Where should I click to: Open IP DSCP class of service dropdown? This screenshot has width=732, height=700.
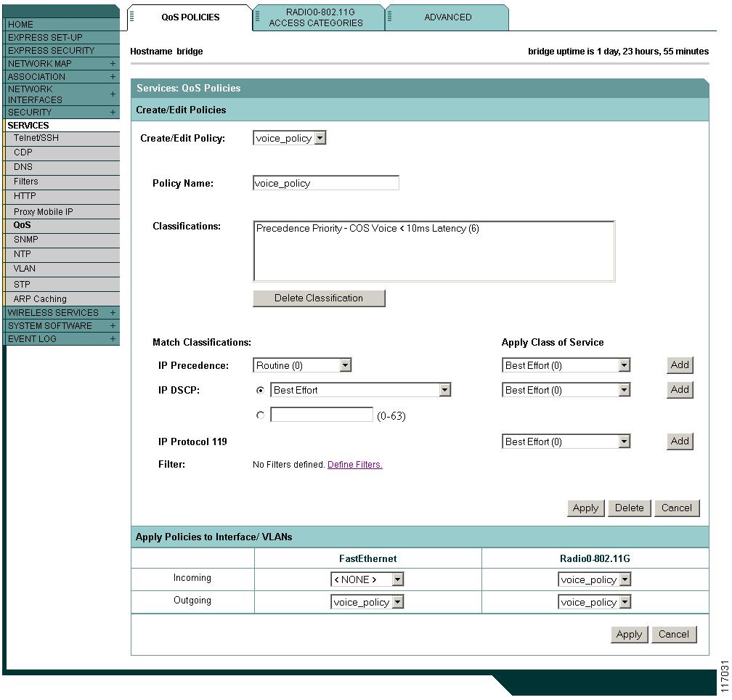[x=566, y=390]
